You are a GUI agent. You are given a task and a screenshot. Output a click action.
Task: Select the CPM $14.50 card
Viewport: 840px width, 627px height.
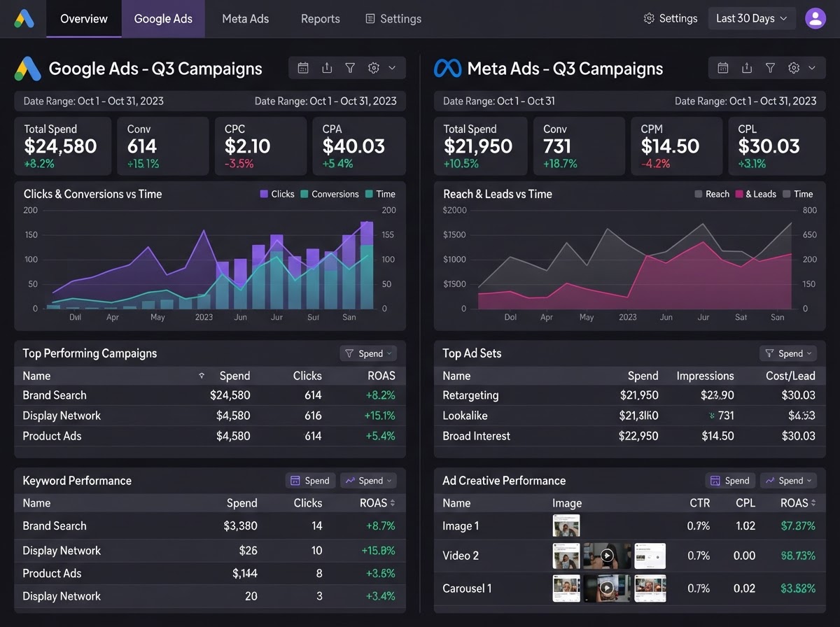pyautogui.click(x=677, y=146)
